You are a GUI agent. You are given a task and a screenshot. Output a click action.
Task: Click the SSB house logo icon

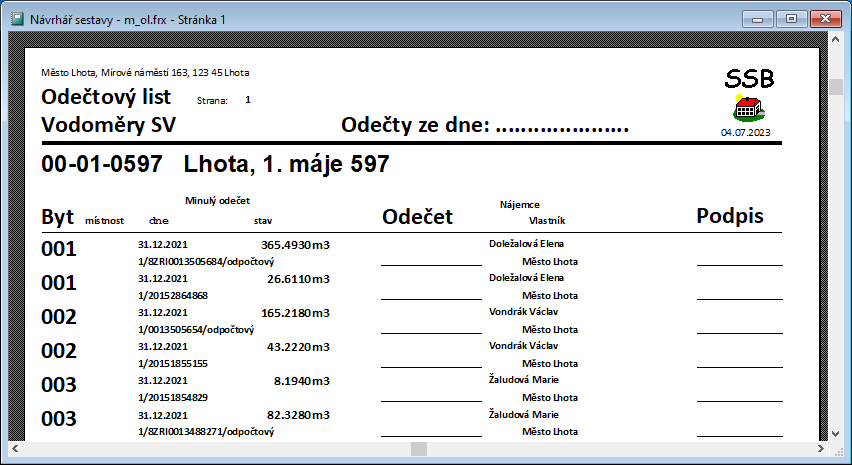pyautogui.click(x=748, y=108)
